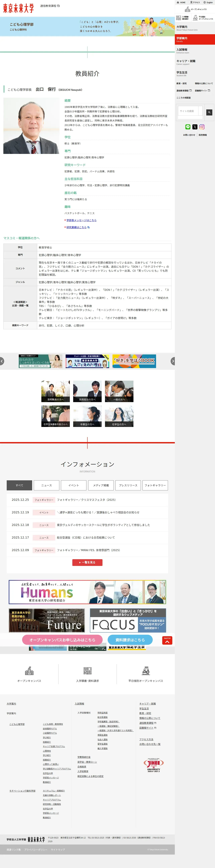Open 採用情報 link under social icons
The width and height of the screenshot is (215, 868).
point(203,135)
